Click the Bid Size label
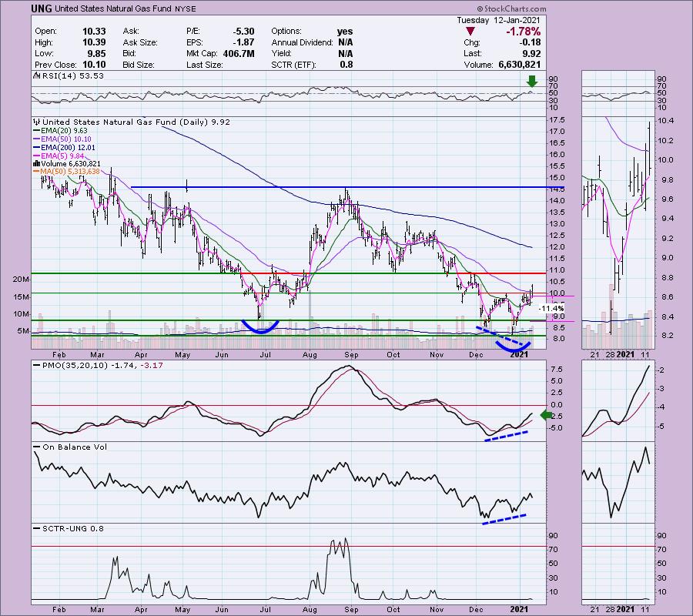Screen dimensions: 693x616 tap(139, 65)
